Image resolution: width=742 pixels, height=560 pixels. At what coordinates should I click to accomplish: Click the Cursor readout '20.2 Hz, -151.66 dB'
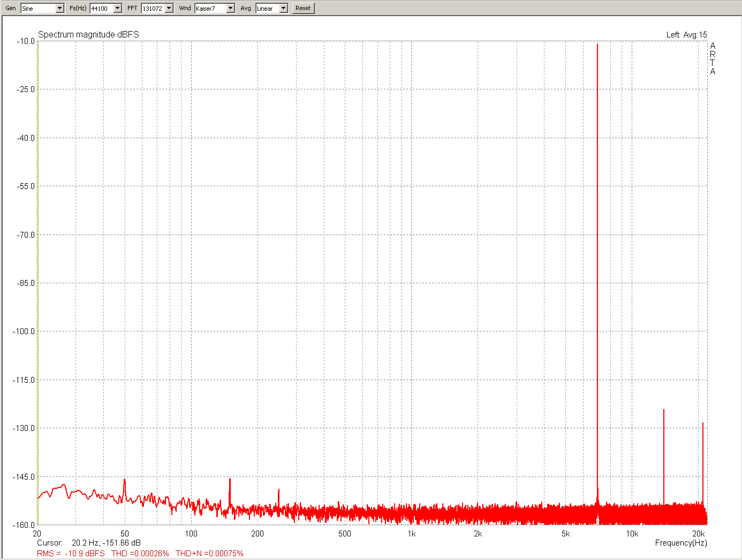pos(106,543)
